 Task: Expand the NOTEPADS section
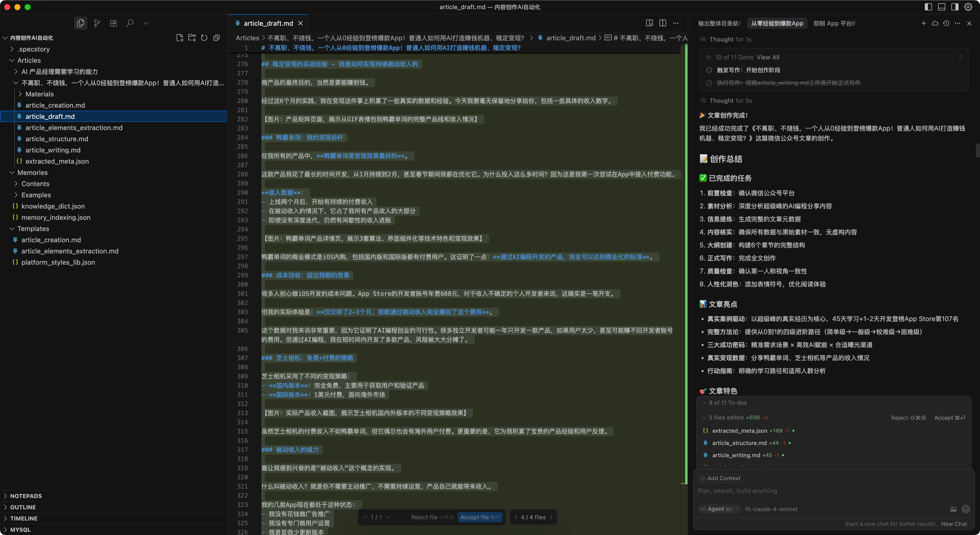point(26,496)
